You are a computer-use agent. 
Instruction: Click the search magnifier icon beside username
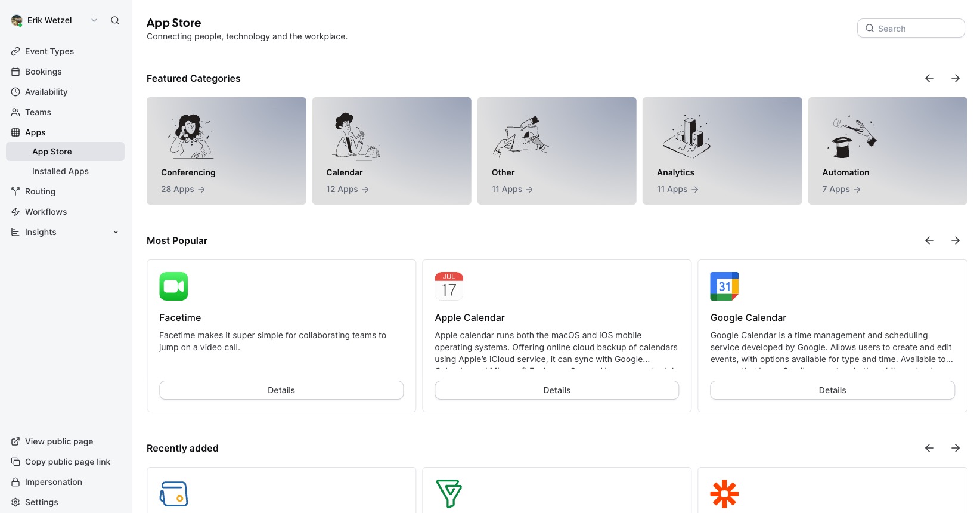pyautogui.click(x=115, y=20)
